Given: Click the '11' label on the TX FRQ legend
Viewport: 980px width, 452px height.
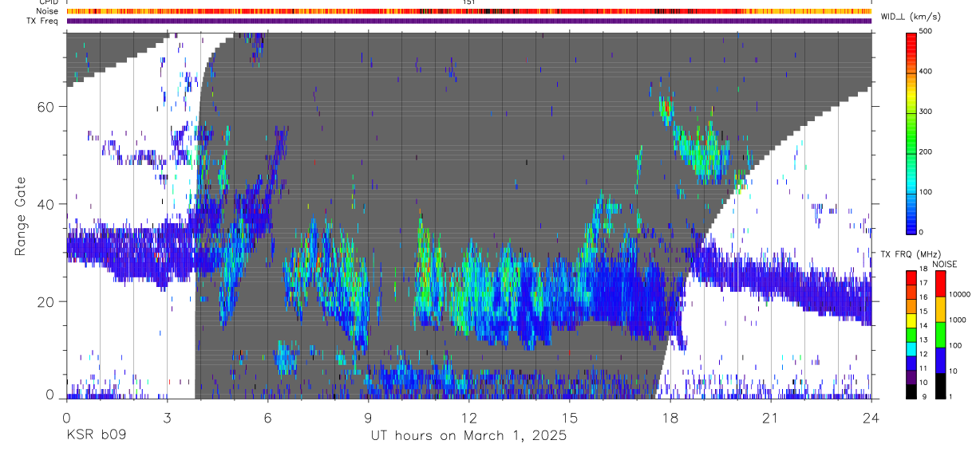Looking at the screenshot, I should (x=923, y=369).
